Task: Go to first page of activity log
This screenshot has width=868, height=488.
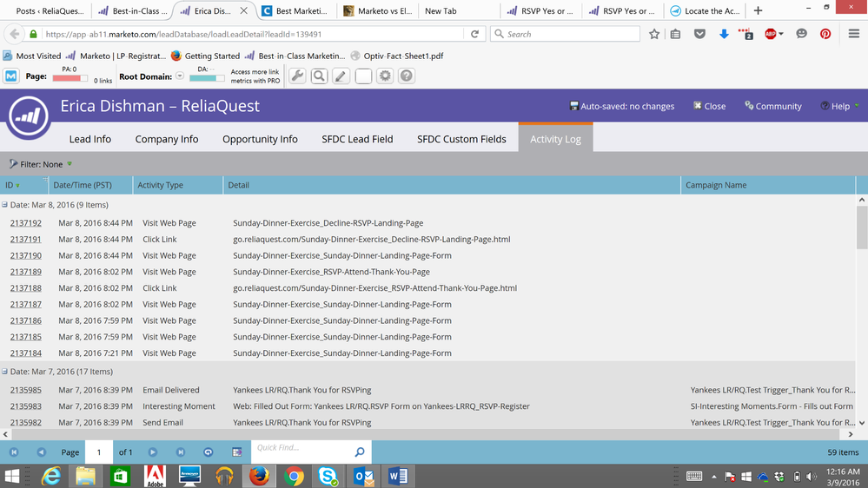Action: tap(14, 452)
